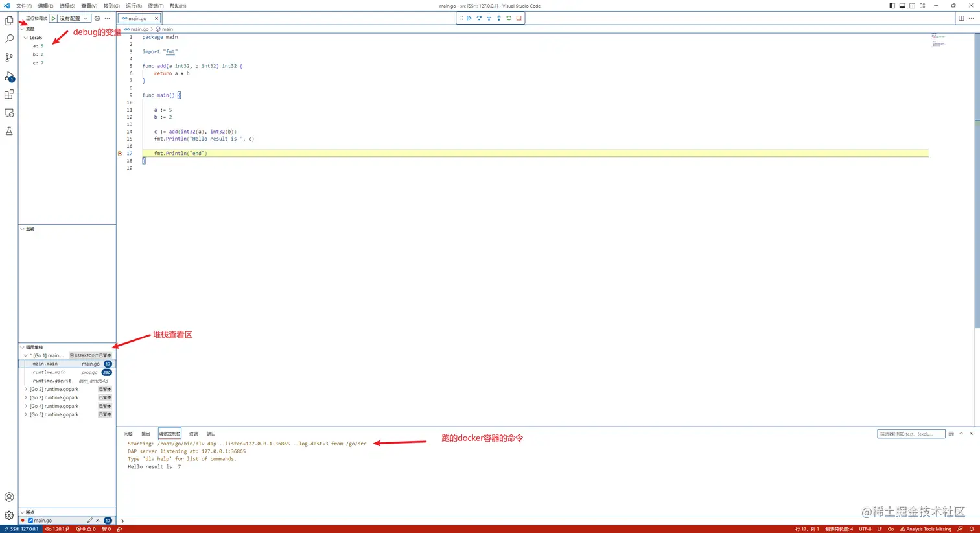Close the bottom panel

tap(971, 434)
